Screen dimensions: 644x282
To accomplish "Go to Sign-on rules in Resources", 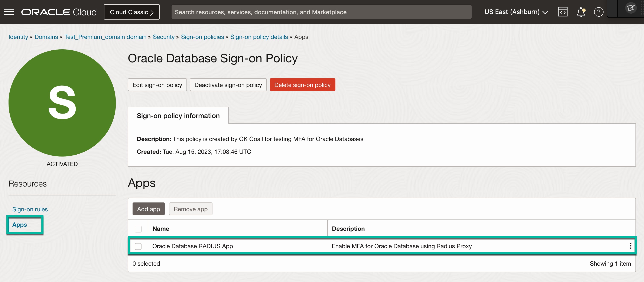I will [30, 209].
